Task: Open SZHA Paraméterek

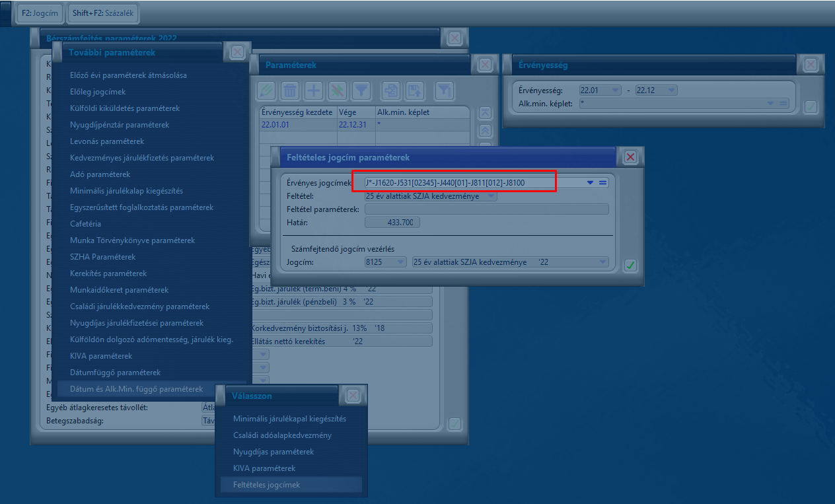Action: 103,257
